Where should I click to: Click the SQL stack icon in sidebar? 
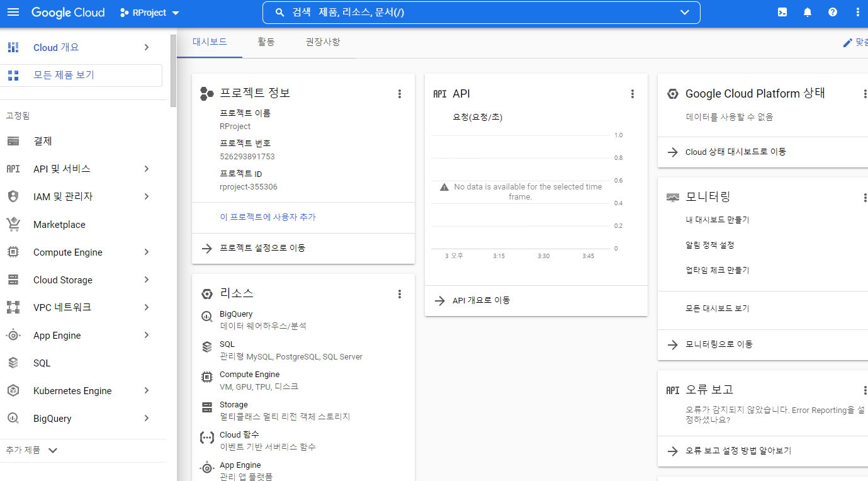point(13,363)
